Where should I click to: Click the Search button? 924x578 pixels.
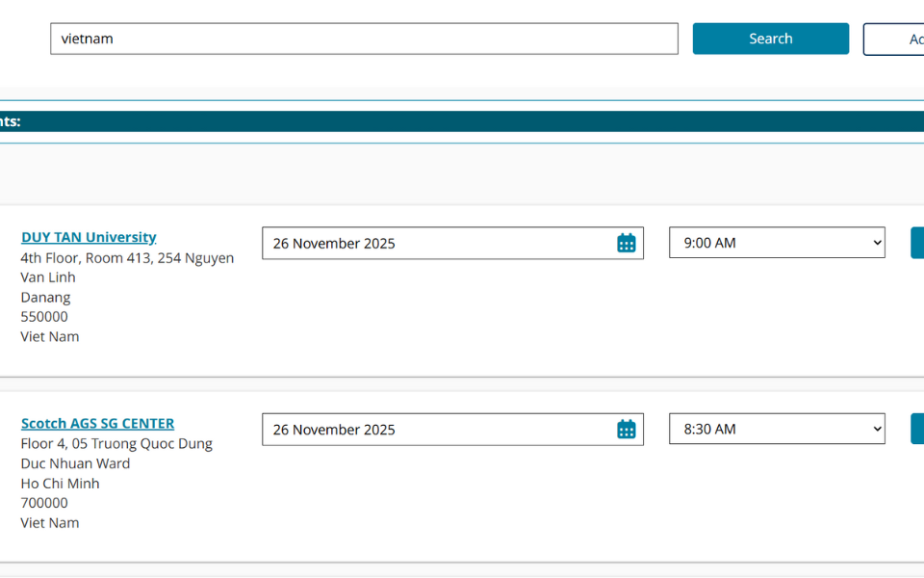point(770,39)
